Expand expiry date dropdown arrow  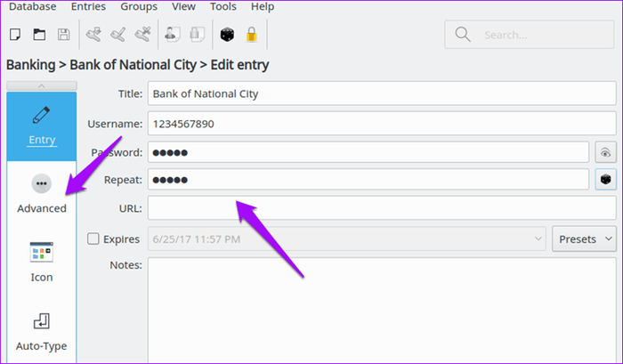tap(538, 239)
